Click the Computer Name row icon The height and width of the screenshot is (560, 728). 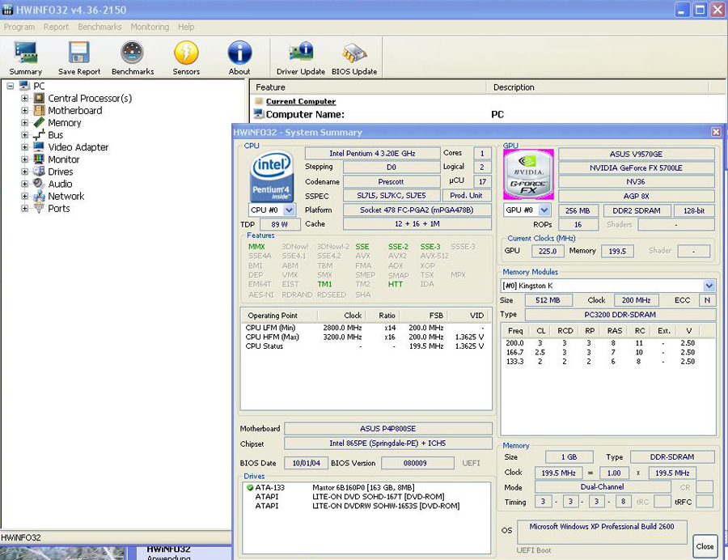259,114
